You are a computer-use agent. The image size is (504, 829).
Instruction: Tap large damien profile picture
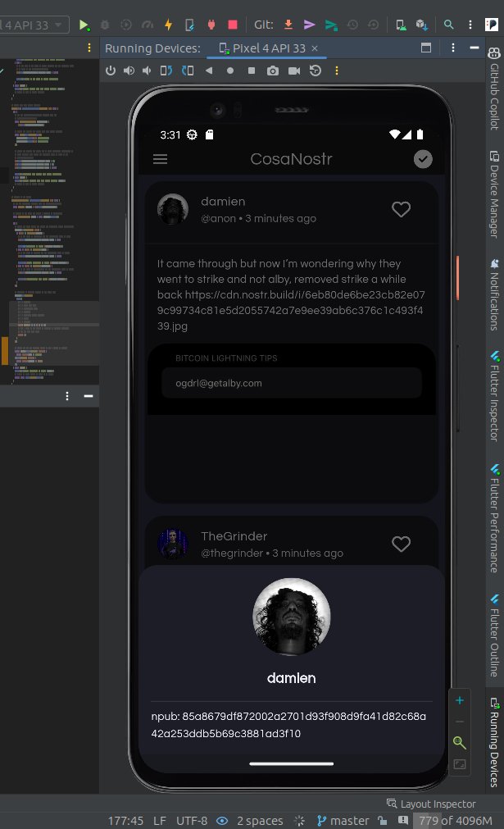292,617
